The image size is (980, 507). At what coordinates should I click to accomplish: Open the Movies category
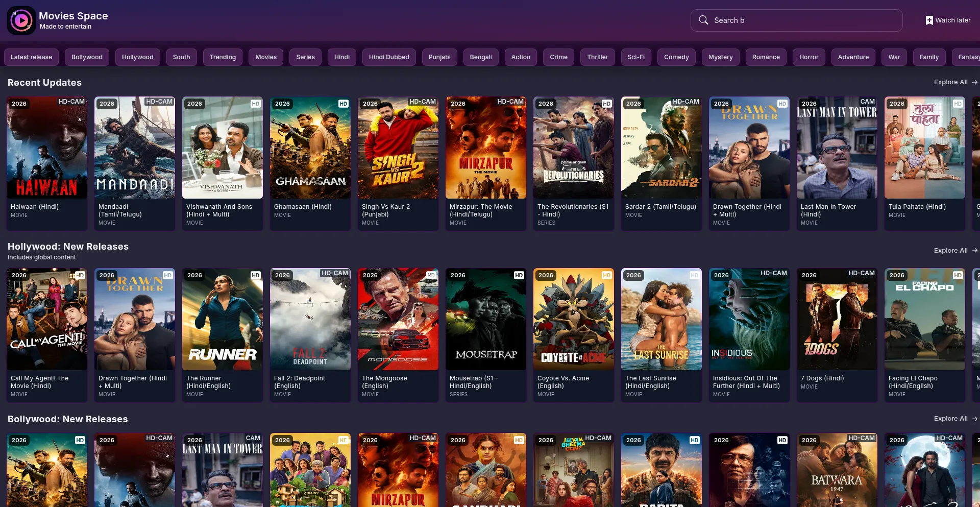click(x=266, y=57)
